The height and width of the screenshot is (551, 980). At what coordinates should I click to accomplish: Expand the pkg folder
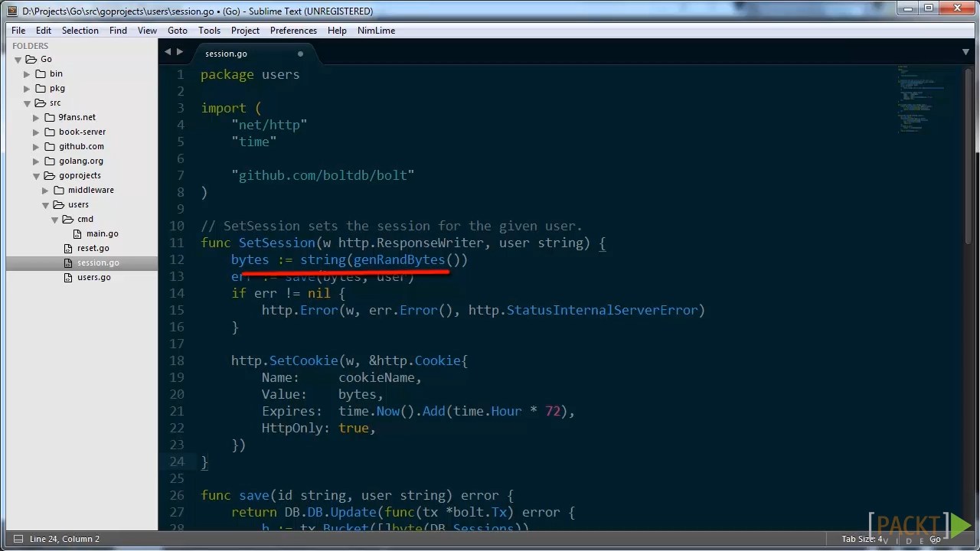coord(27,89)
